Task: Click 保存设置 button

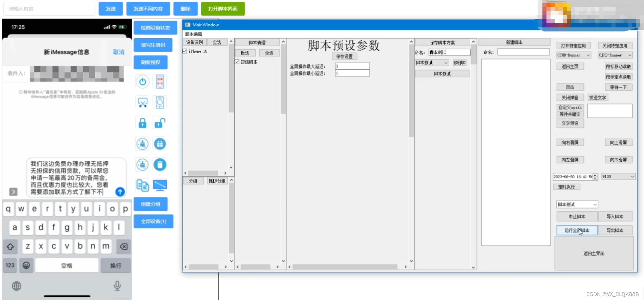Action: (x=344, y=56)
